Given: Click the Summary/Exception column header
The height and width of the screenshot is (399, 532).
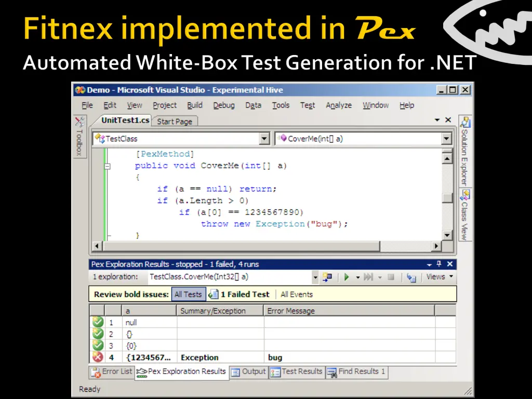Looking at the screenshot, I should coord(220,311).
